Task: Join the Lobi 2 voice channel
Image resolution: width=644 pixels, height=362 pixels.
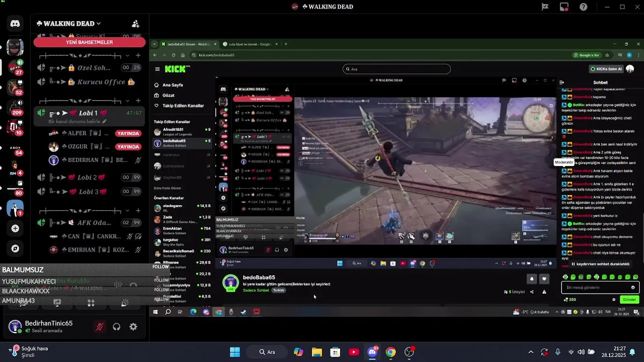Action: (x=90, y=177)
